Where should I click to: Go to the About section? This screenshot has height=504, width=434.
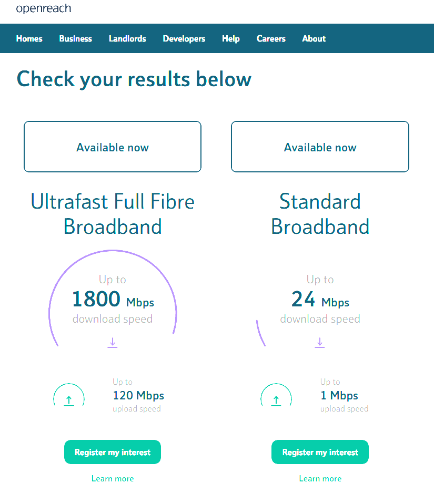click(x=314, y=38)
